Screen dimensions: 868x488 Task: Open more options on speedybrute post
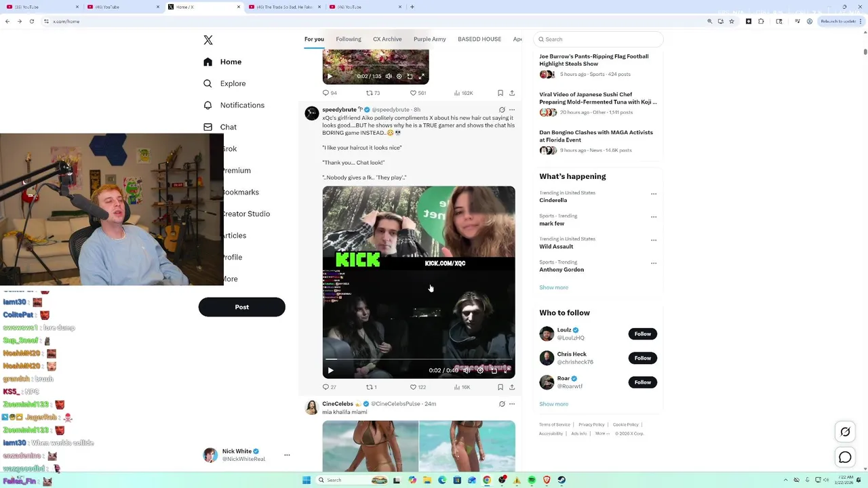coord(512,110)
